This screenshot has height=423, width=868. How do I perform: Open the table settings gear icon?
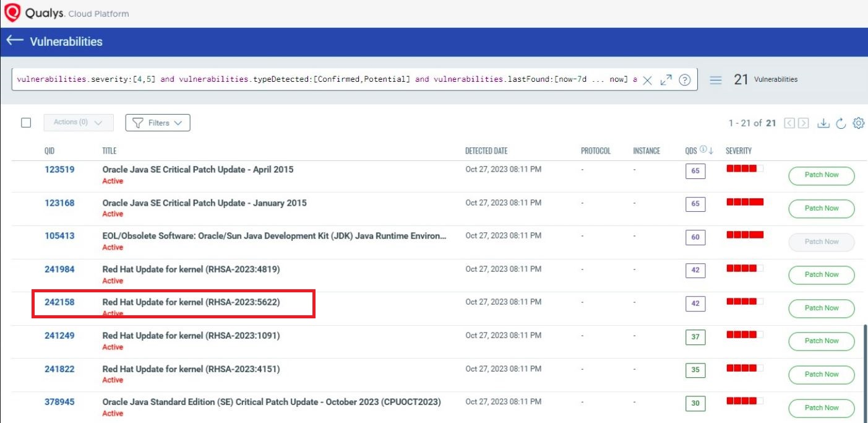pos(858,123)
